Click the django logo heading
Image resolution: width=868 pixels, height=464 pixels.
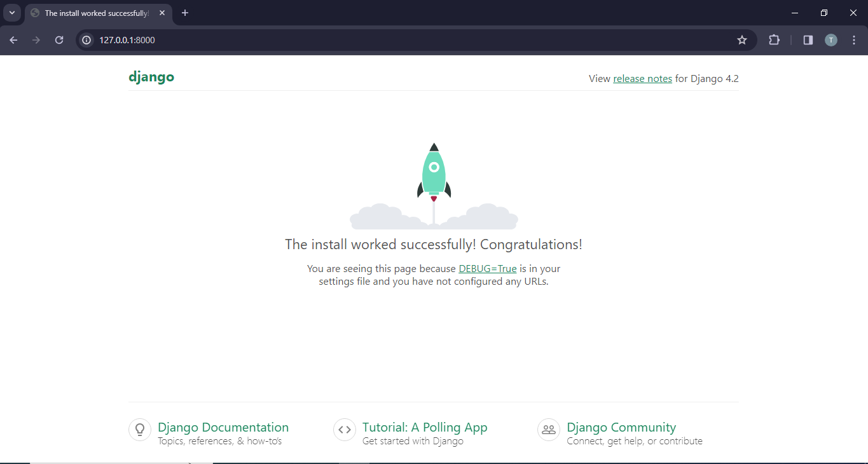point(151,77)
